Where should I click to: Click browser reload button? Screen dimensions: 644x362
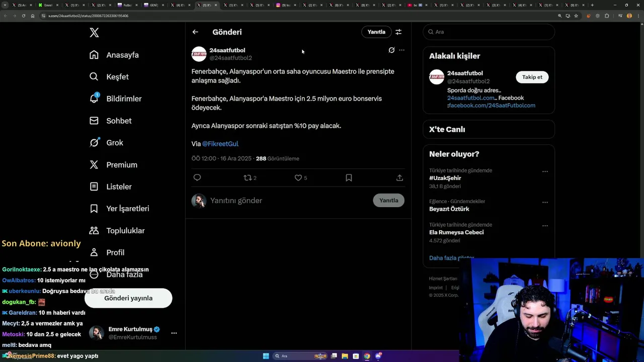tap(23, 16)
